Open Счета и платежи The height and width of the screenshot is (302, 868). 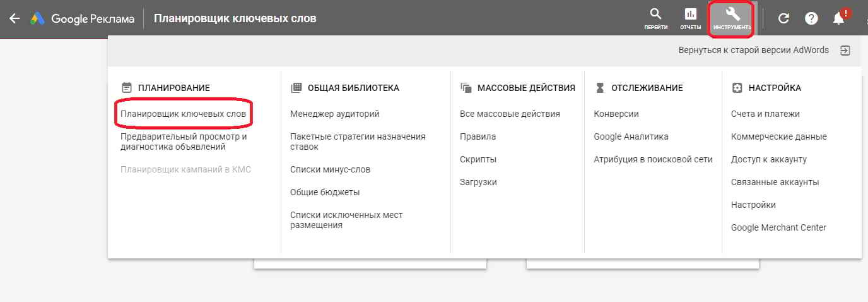click(765, 114)
